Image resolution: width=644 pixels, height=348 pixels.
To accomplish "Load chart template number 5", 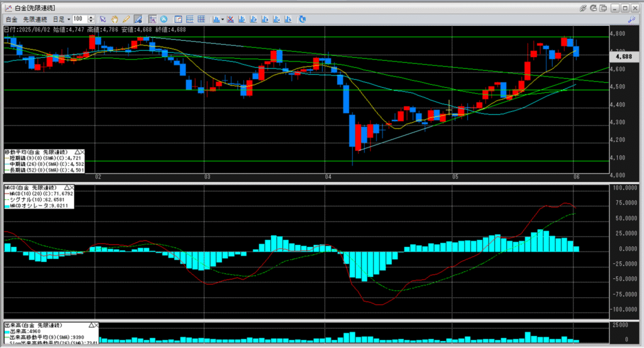I will [288, 19].
